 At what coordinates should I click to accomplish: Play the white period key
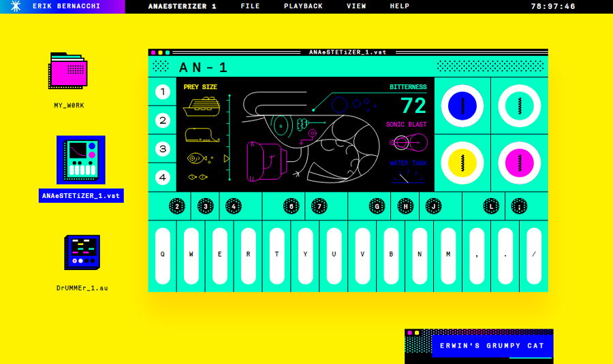coord(505,256)
